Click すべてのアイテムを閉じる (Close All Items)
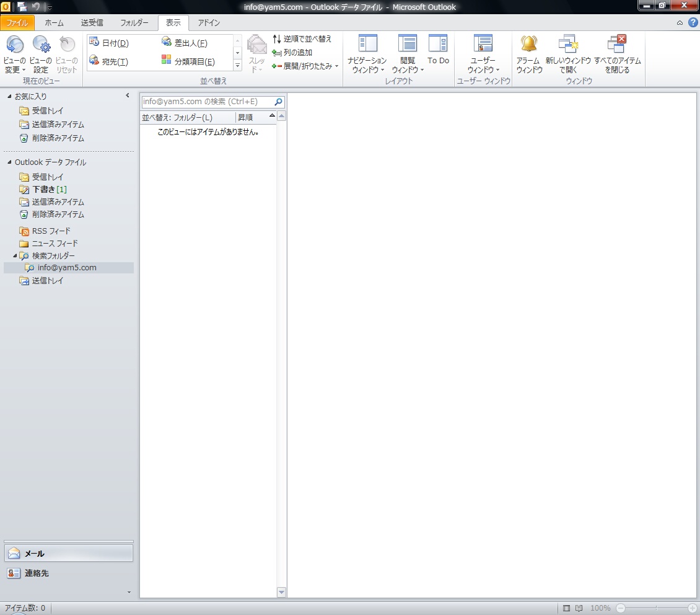The image size is (700, 615). [617, 54]
